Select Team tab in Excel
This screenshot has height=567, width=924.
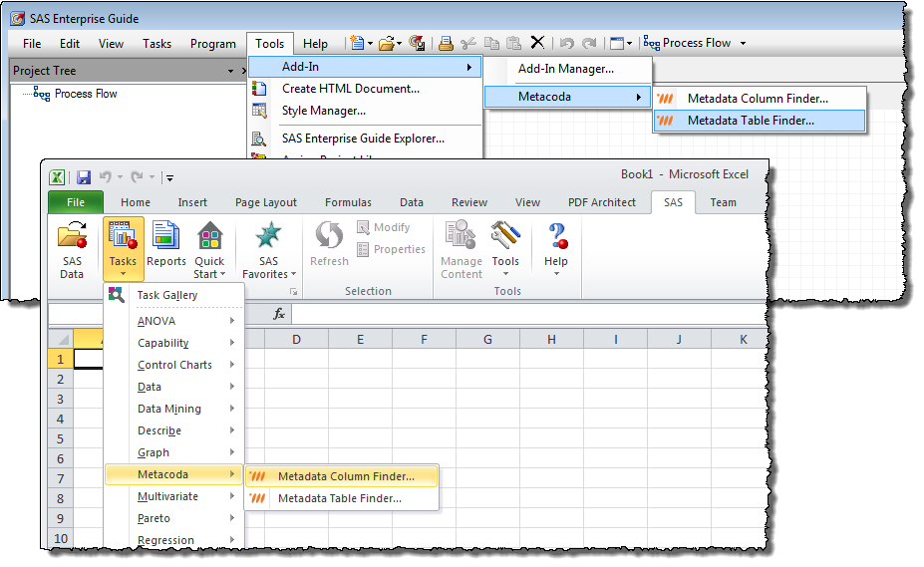coord(723,202)
